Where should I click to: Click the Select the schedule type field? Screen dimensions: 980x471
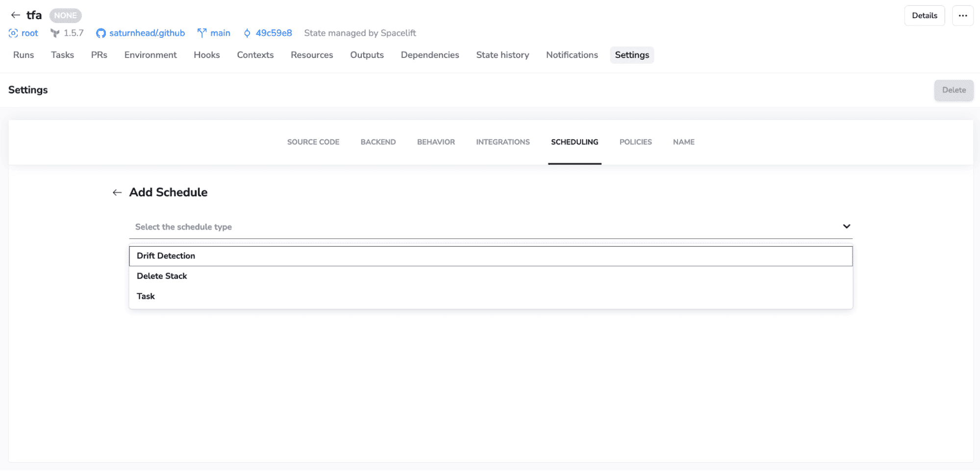pos(491,227)
